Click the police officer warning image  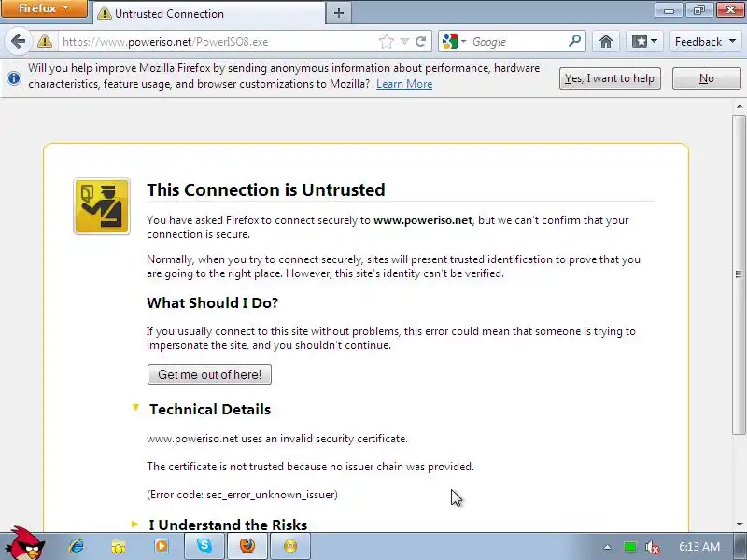coord(102,206)
